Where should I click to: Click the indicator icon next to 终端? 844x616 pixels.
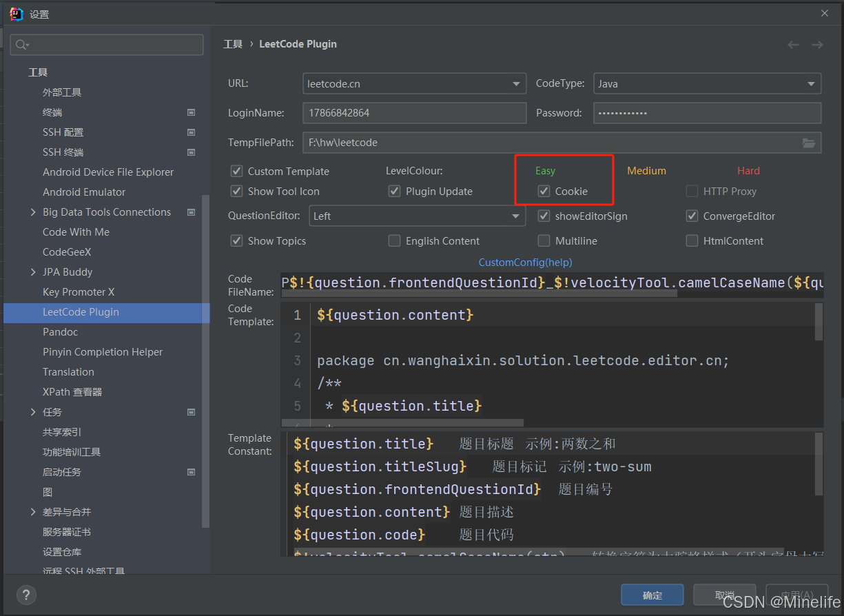pos(191,112)
